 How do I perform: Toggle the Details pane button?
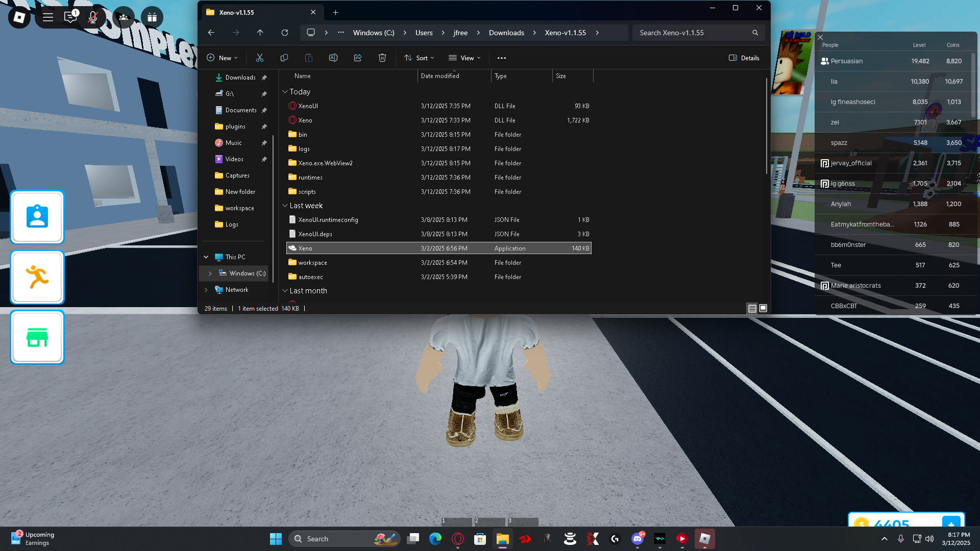[x=744, y=58]
